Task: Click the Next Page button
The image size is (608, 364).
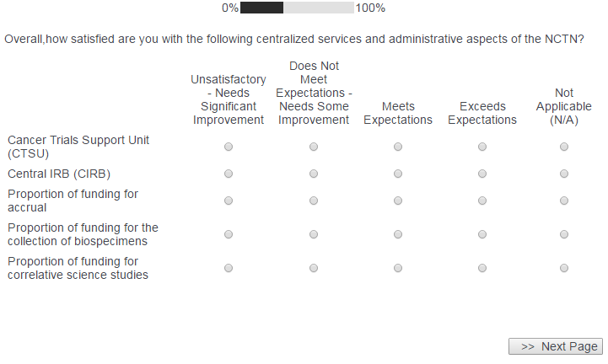Action: [556, 346]
